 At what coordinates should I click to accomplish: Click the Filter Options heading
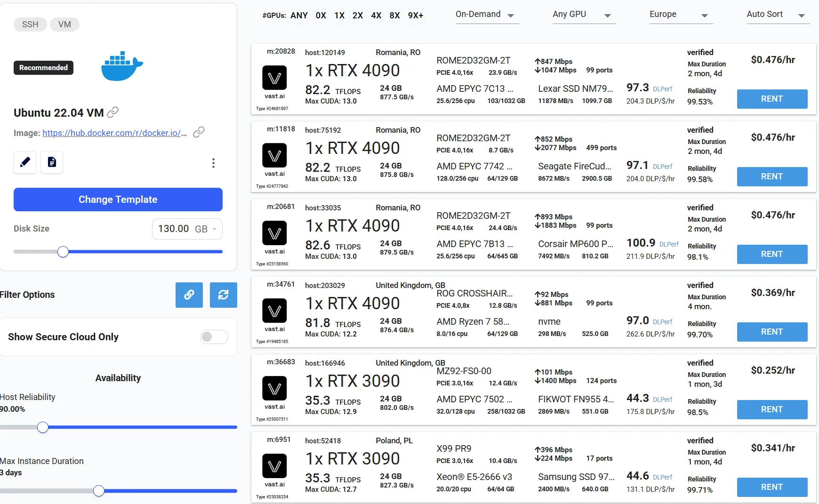(x=27, y=295)
